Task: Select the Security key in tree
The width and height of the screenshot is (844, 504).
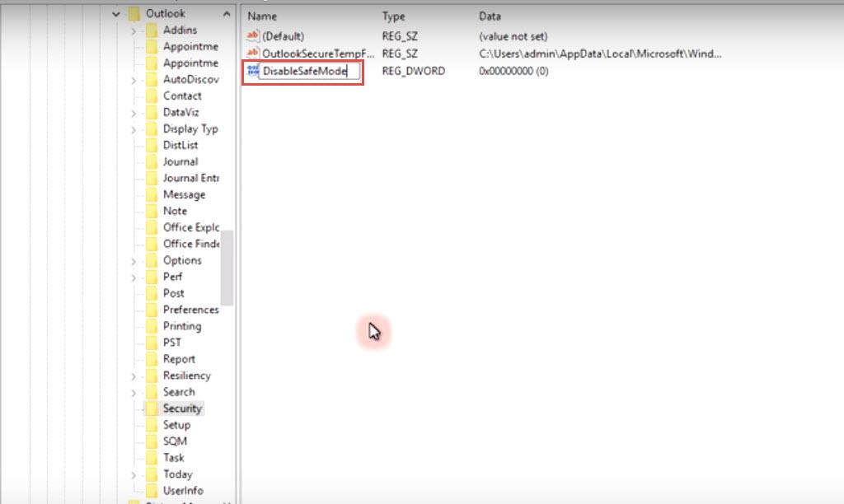Action: (182, 408)
